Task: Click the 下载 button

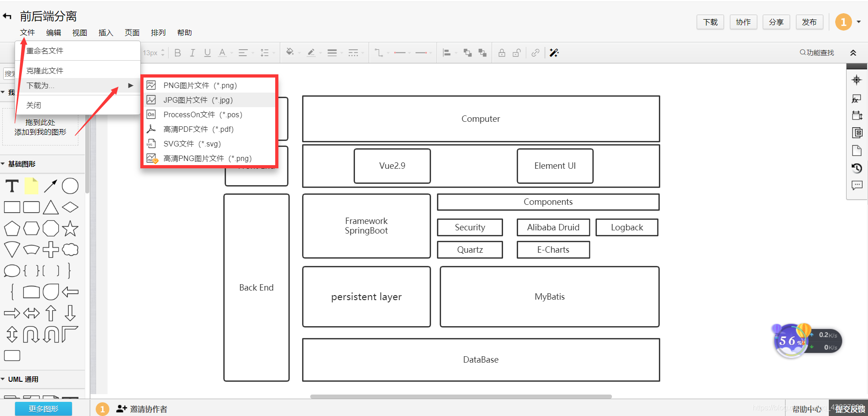Action: click(710, 22)
